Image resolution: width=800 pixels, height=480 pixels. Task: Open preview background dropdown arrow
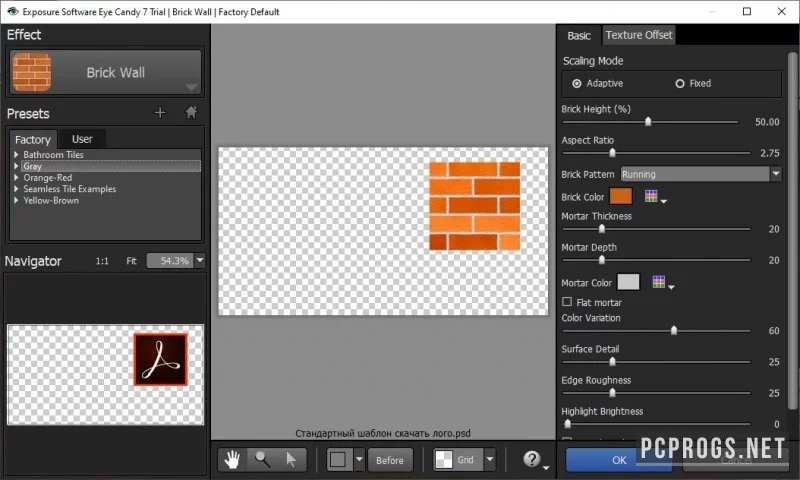pos(359,460)
